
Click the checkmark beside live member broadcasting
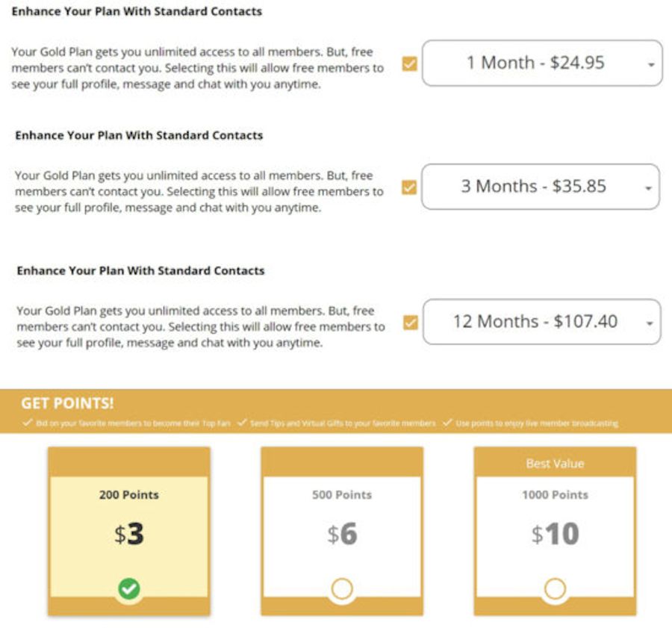pyautogui.click(x=447, y=423)
